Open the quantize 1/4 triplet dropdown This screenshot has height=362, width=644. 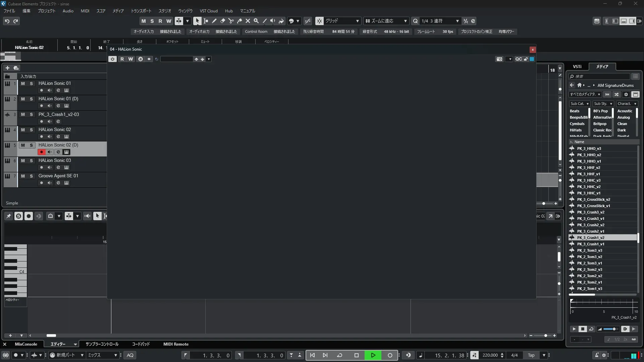pyautogui.click(x=457, y=21)
